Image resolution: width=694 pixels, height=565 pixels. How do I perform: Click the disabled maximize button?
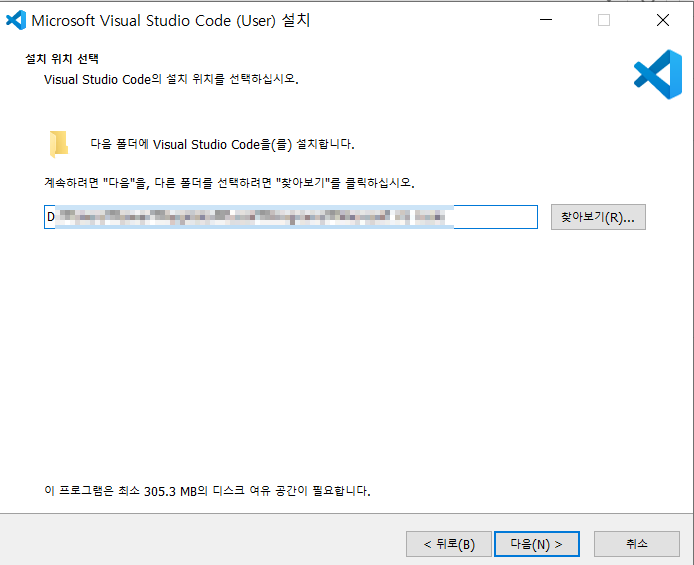(x=604, y=20)
